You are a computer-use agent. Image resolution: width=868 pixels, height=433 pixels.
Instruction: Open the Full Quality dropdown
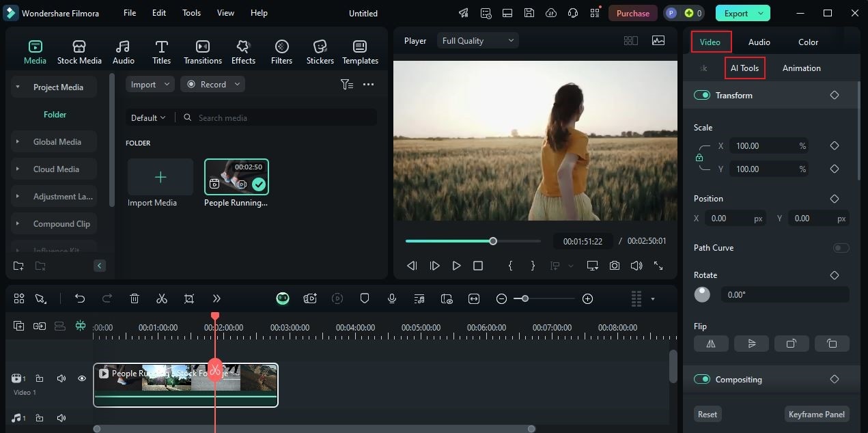[x=478, y=41]
